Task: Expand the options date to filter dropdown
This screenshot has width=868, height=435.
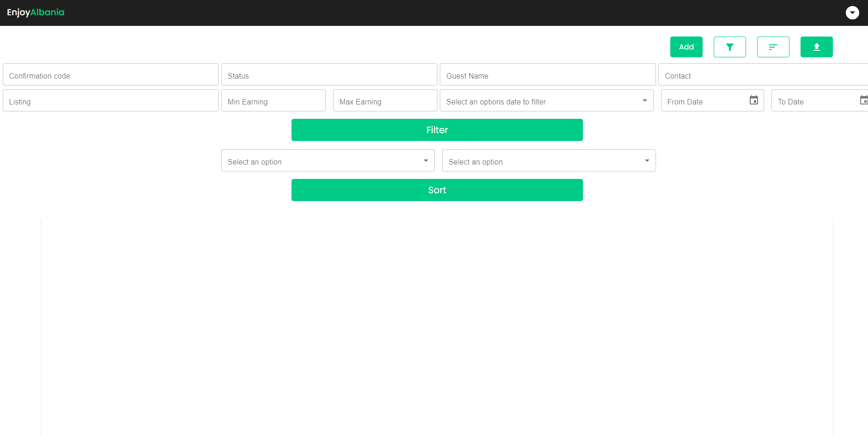Action: 546,101
